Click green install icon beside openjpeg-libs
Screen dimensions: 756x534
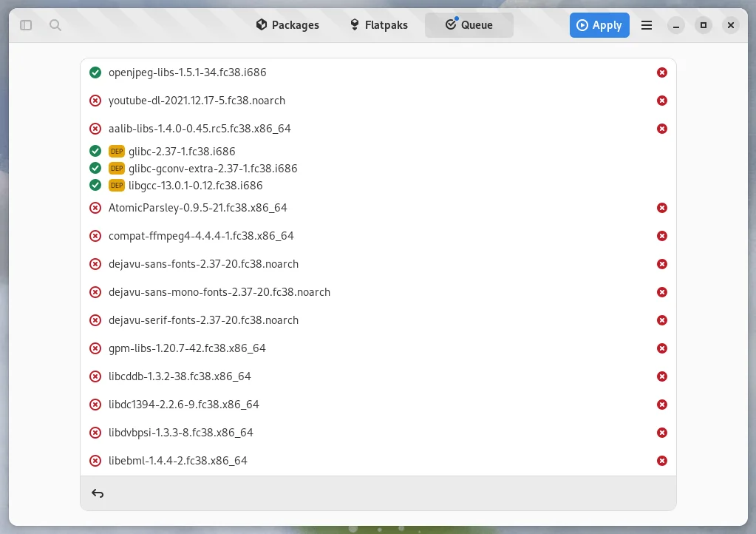tap(95, 72)
